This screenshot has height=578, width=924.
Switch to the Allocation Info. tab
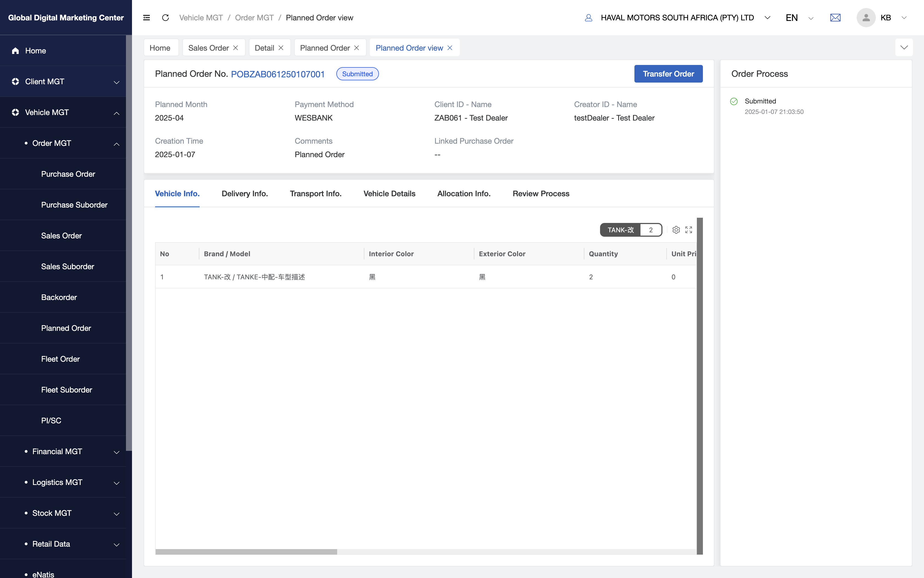pos(464,193)
